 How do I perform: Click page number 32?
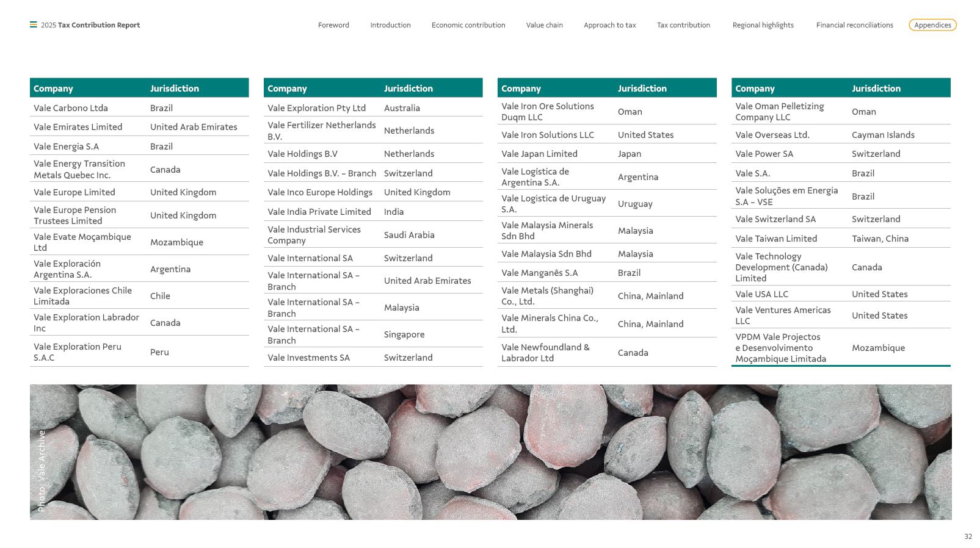[968, 537]
